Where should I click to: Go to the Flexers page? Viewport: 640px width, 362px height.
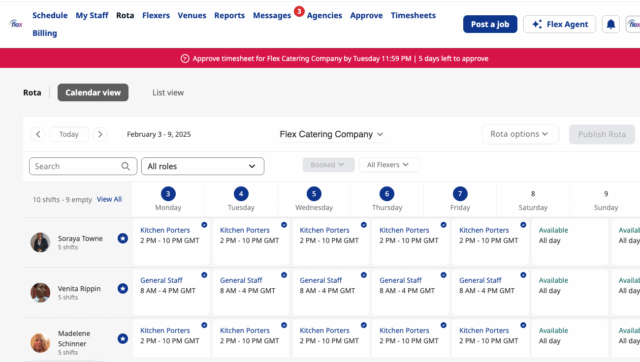pyautogui.click(x=156, y=16)
